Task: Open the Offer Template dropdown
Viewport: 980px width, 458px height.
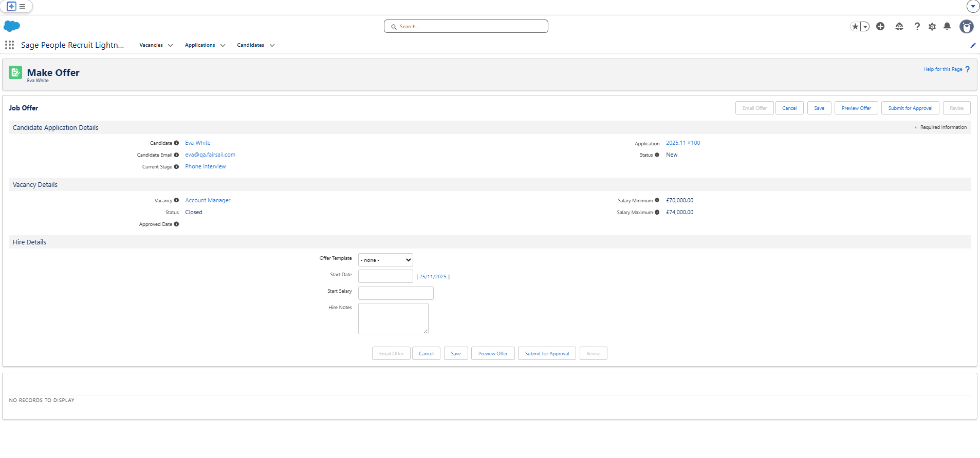Action: coord(385,260)
